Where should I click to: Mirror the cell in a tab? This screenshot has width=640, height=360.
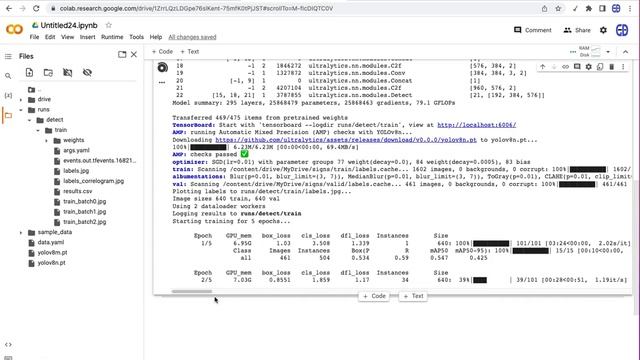tap(600, 67)
